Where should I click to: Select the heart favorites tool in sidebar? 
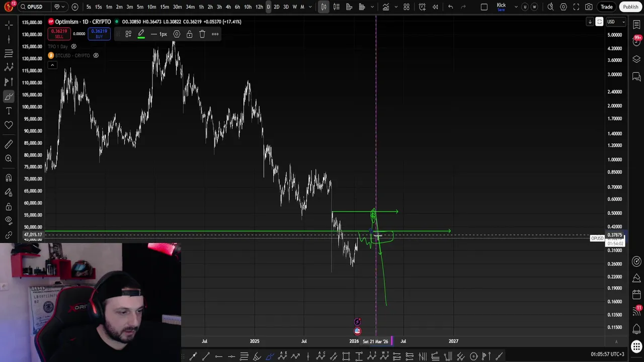9,125
